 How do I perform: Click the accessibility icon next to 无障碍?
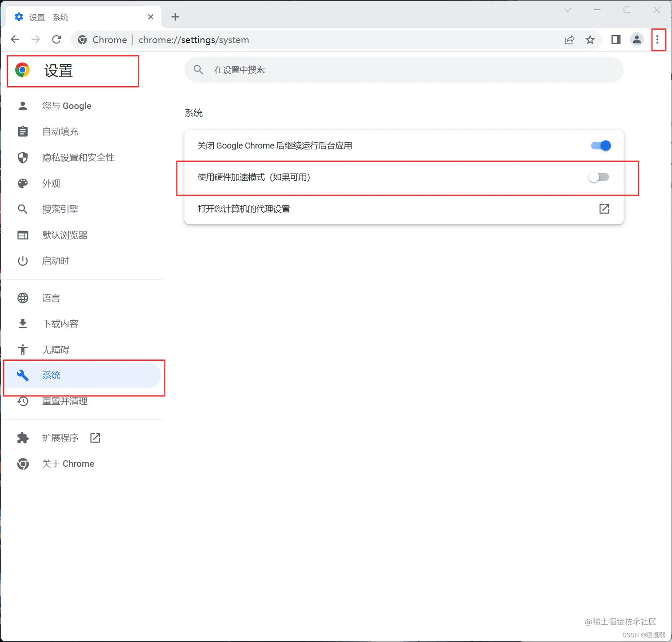[23, 350]
